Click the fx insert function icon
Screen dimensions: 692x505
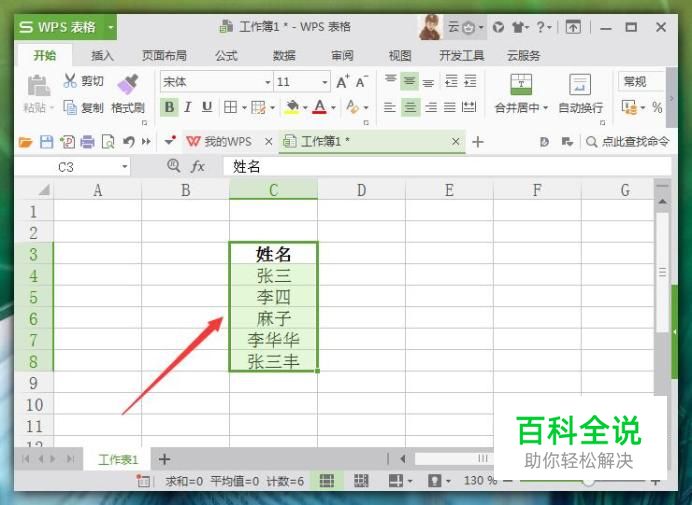[198, 167]
